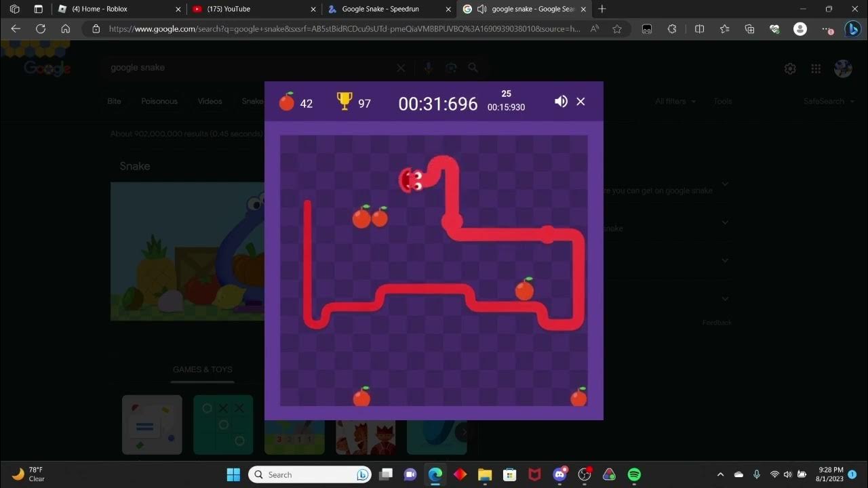Open Edge Settings and more menu
This screenshot has width=868, height=488.
(x=827, y=29)
